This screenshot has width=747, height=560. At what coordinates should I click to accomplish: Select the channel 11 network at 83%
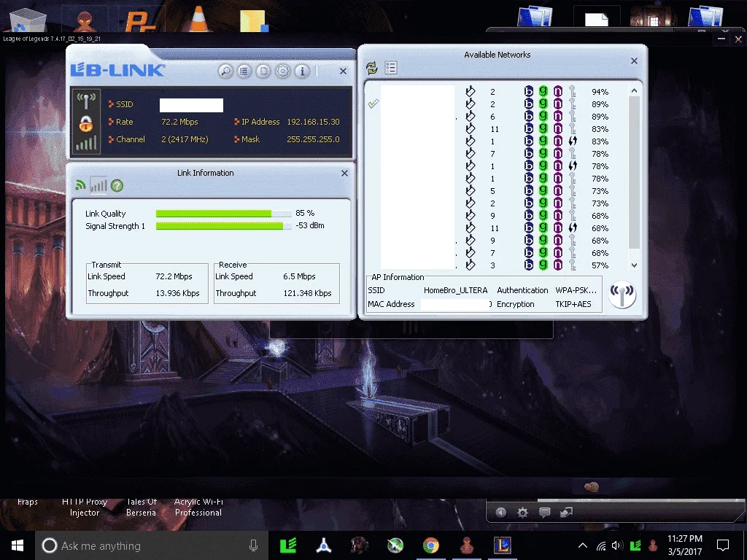pos(497,129)
